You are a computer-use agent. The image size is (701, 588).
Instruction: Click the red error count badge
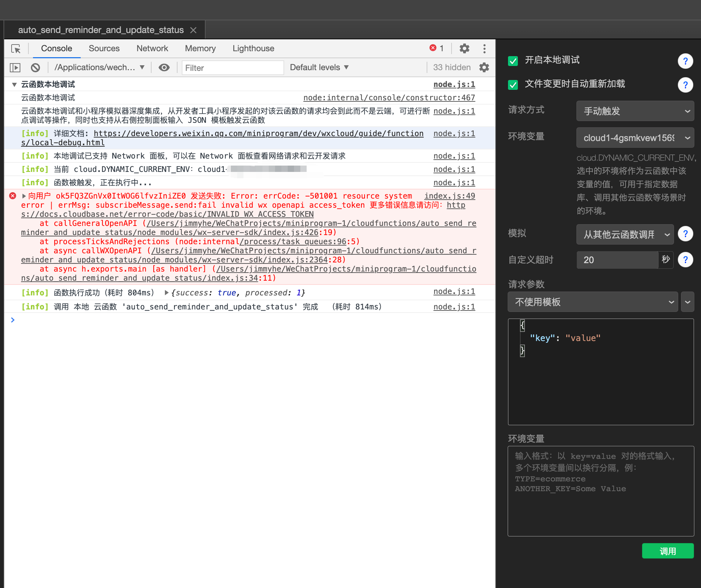436,48
